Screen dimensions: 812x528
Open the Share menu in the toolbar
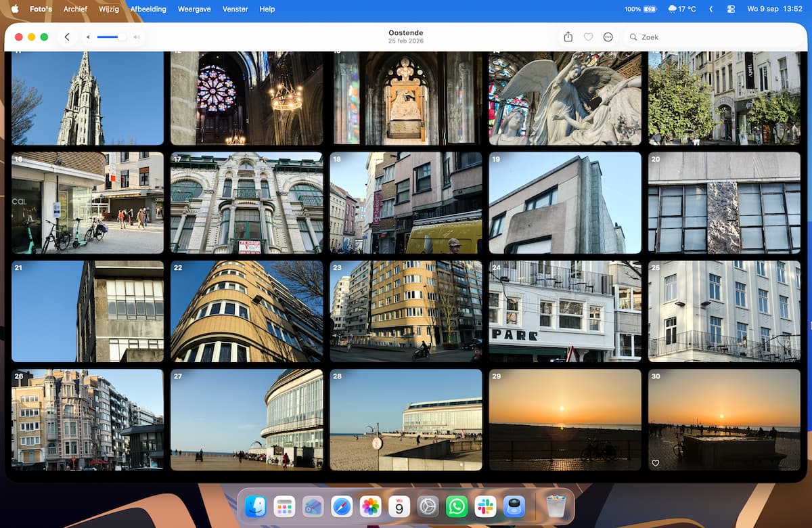[x=568, y=37]
